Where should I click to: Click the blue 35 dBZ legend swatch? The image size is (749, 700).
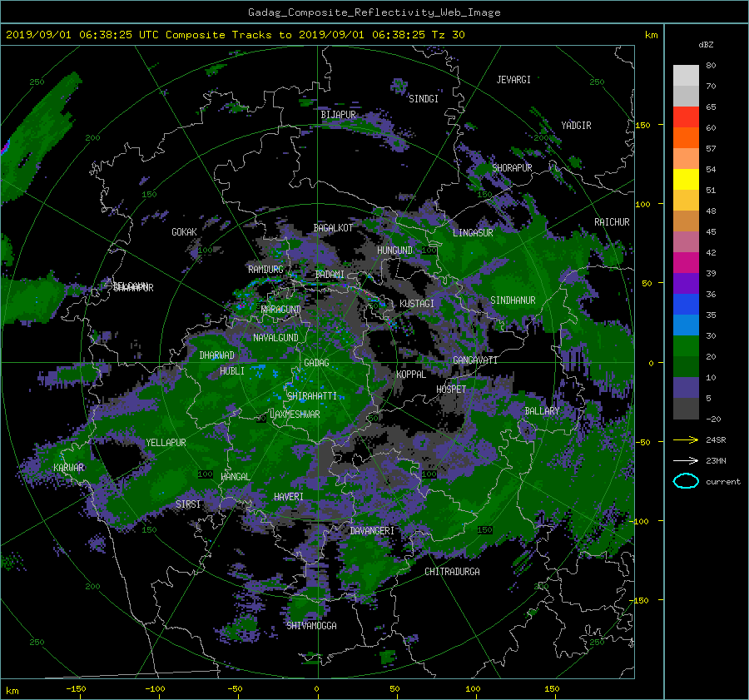686,304
